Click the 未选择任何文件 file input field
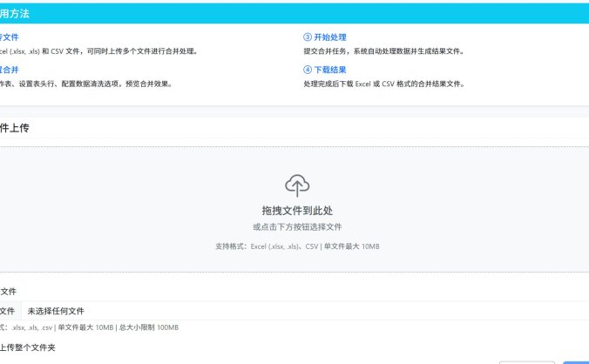Viewport: 589px width, 364px height. coord(294,311)
